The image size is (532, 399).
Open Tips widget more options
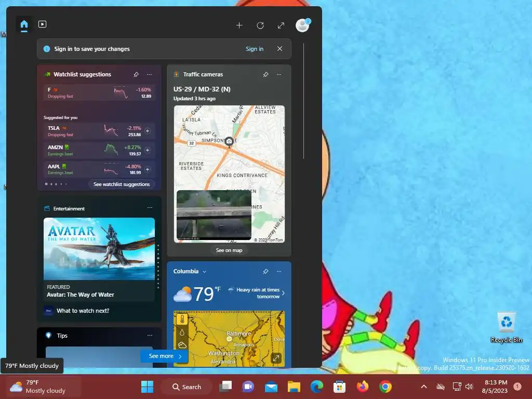(150, 335)
